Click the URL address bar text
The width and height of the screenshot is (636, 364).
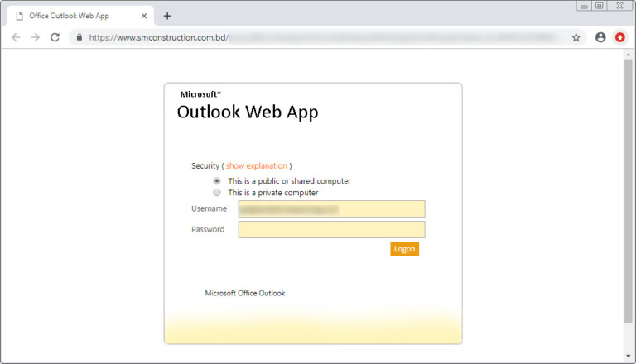coord(159,37)
